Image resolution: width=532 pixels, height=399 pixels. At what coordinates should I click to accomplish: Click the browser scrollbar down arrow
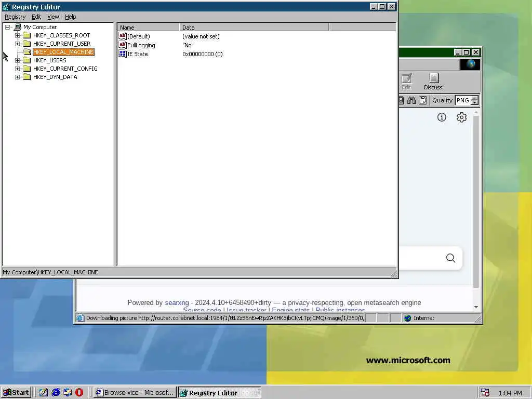476,307
